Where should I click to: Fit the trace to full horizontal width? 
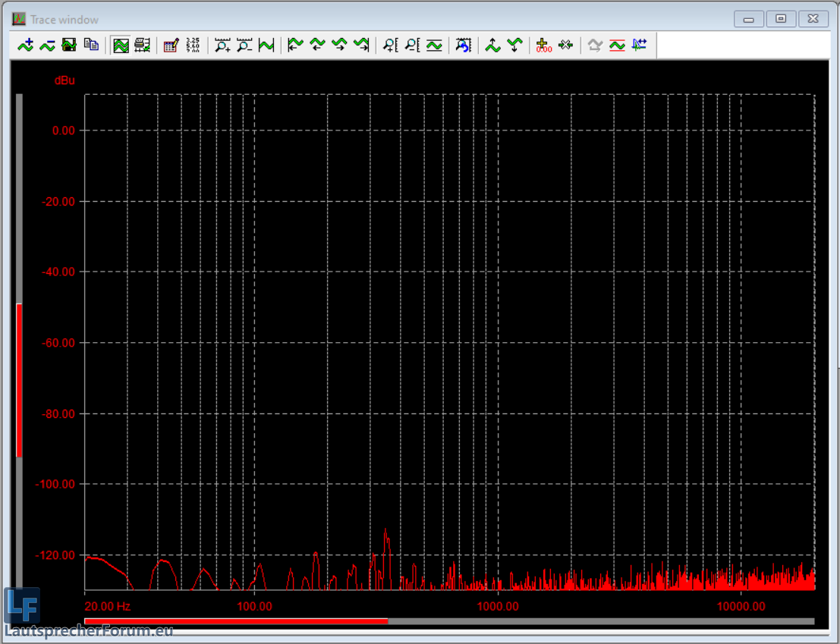coord(266,46)
